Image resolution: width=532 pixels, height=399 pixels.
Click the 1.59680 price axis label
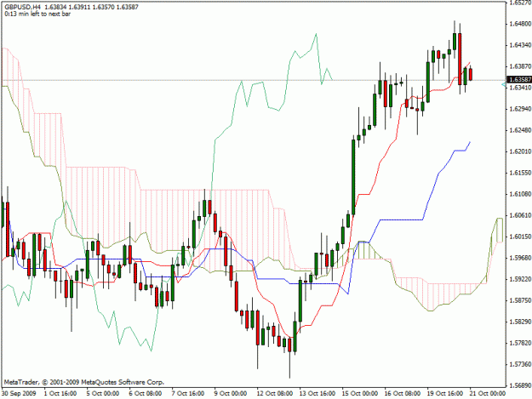(520, 258)
